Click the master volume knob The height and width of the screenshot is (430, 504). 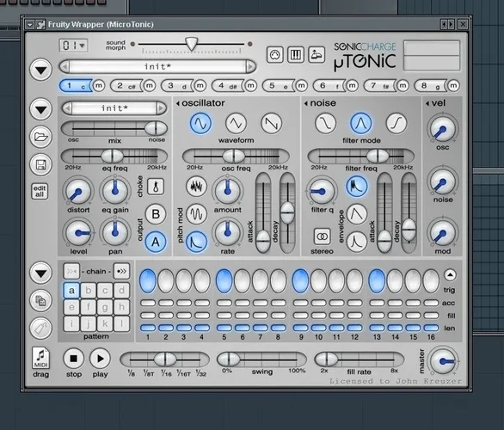(x=444, y=361)
